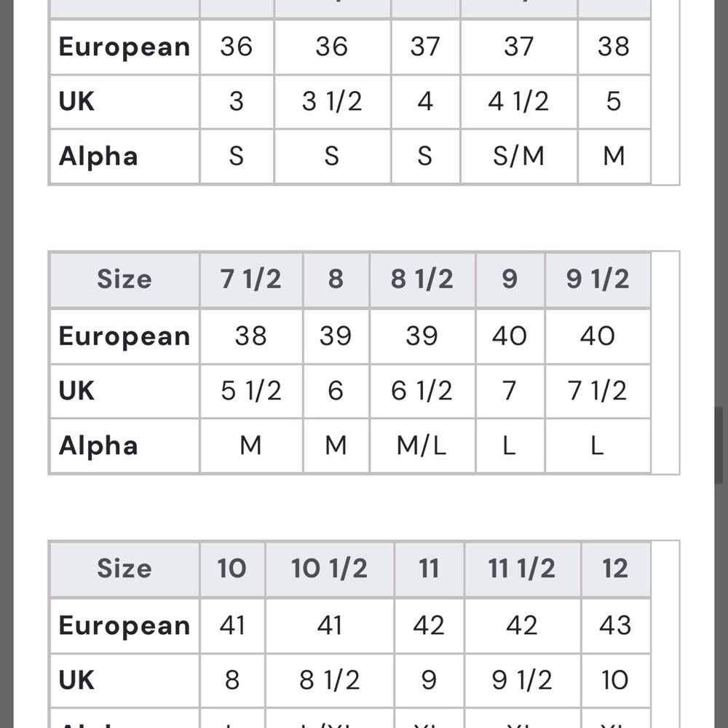Click the UK 7 cell under size 9
Screen dimensions: 728x728
pos(509,391)
